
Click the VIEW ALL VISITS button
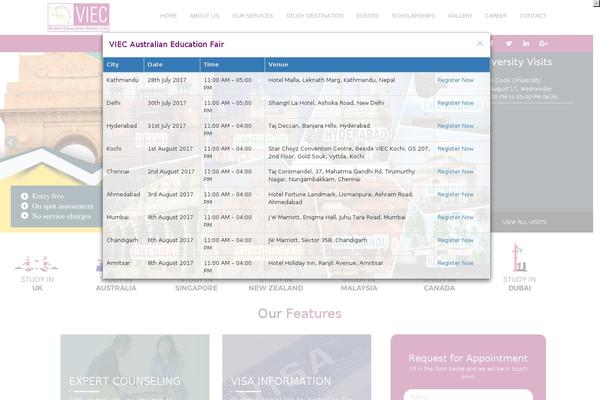[x=524, y=222]
